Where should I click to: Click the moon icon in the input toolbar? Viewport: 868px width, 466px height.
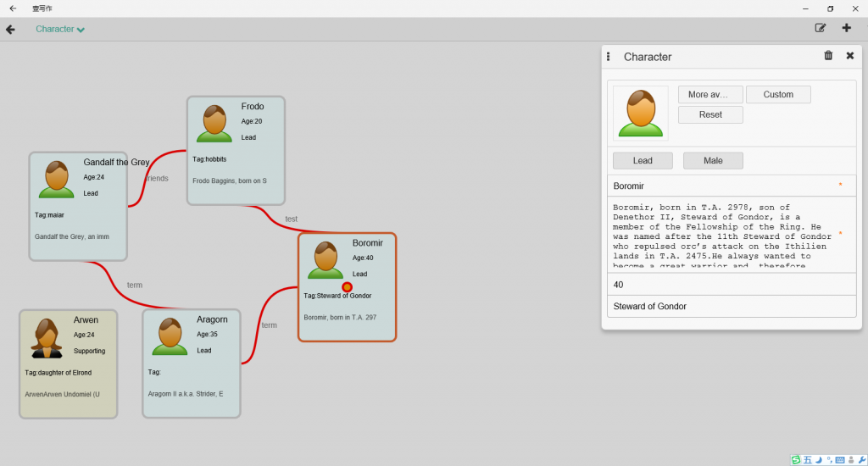pyautogui.click(x=819, y=460)
